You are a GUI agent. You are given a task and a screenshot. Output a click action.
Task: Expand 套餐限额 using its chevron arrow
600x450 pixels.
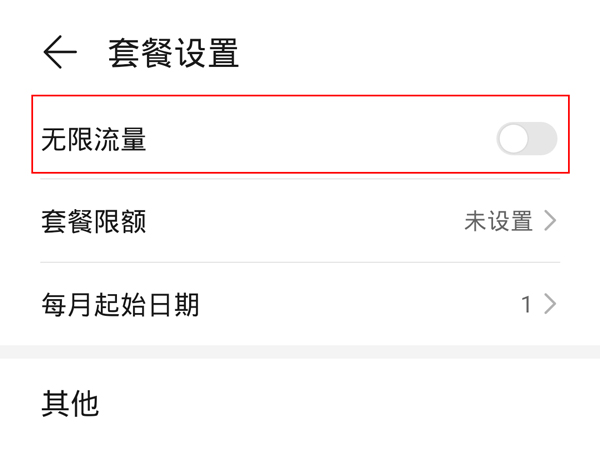(550, 221)
